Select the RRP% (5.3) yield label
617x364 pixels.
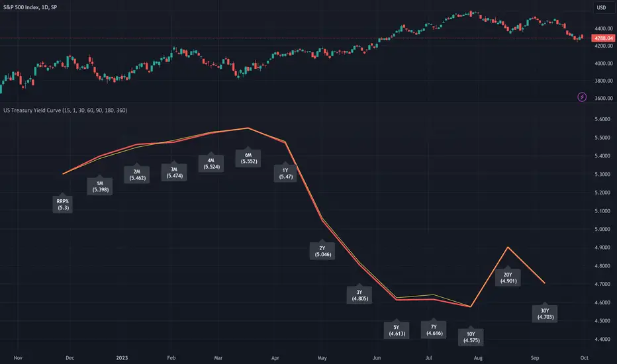pyautogui.click(x=63, y=204)
